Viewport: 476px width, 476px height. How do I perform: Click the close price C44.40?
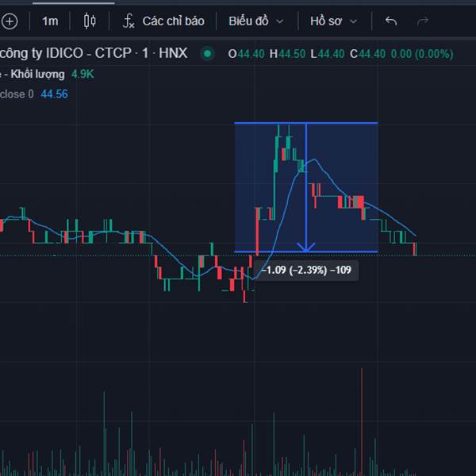click(x=367, y=54)
